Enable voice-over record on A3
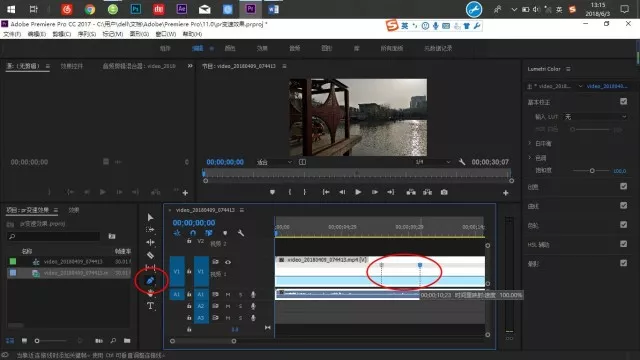 (253, 318)
